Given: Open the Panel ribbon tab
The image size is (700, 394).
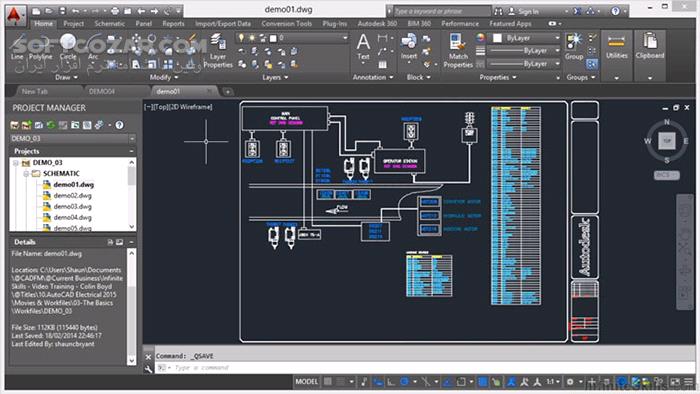Looking at the screenshot, I should [x=144, y=24].
